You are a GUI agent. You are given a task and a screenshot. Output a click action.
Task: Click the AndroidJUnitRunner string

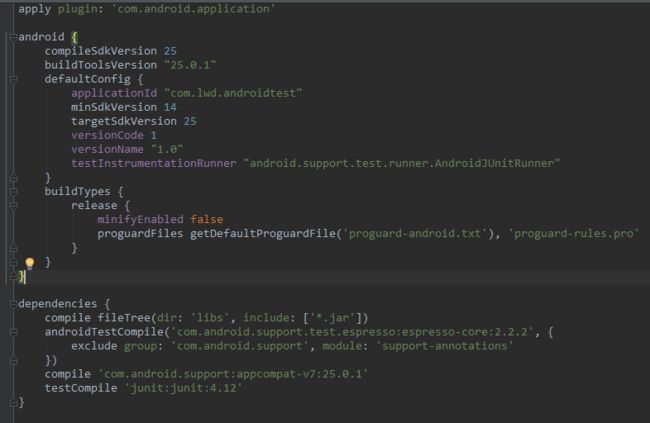(402, 163)
